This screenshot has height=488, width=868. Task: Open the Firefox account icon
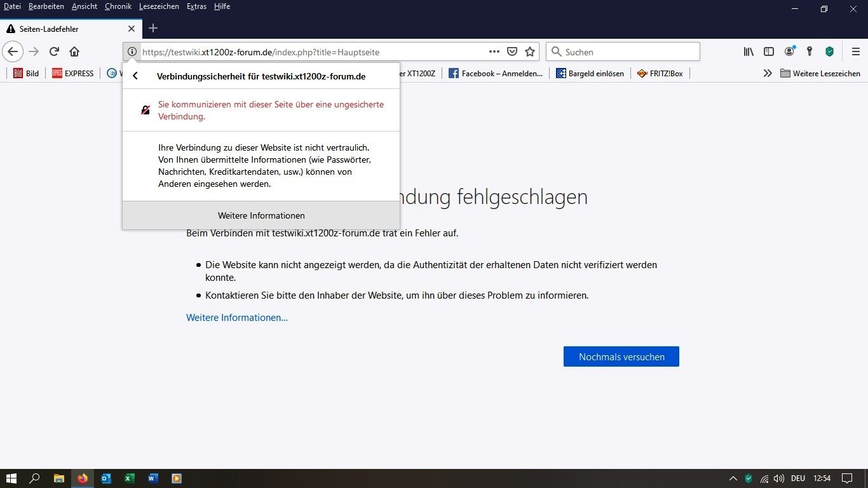pos(789,52)
